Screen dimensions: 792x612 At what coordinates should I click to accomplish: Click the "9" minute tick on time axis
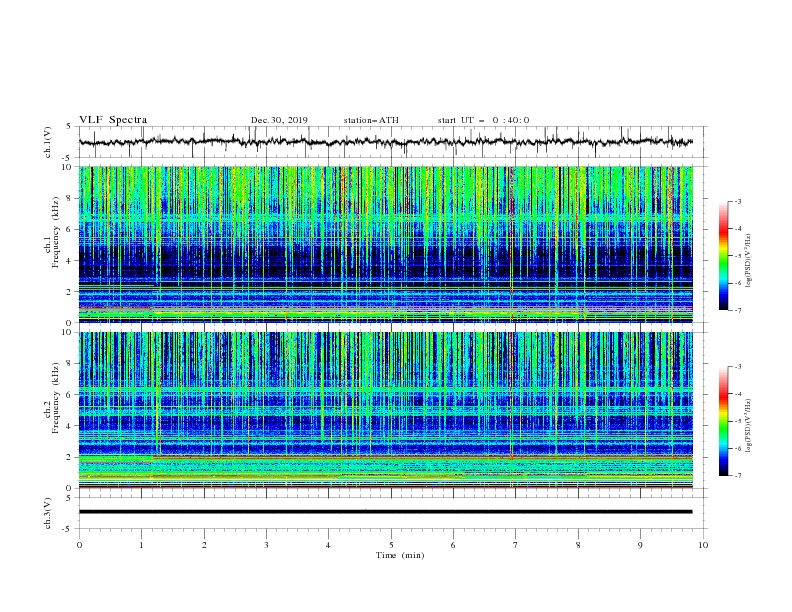click(640, 545)
